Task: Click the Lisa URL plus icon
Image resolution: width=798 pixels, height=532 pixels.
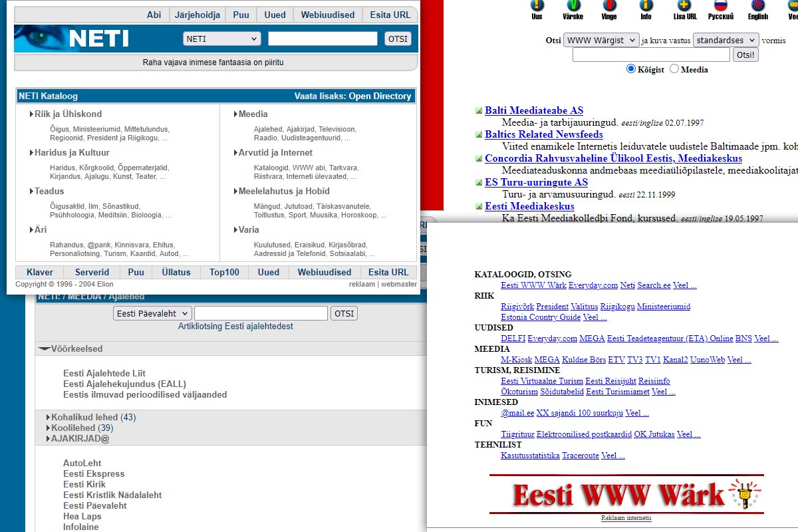Action: [x=685, y=6]
